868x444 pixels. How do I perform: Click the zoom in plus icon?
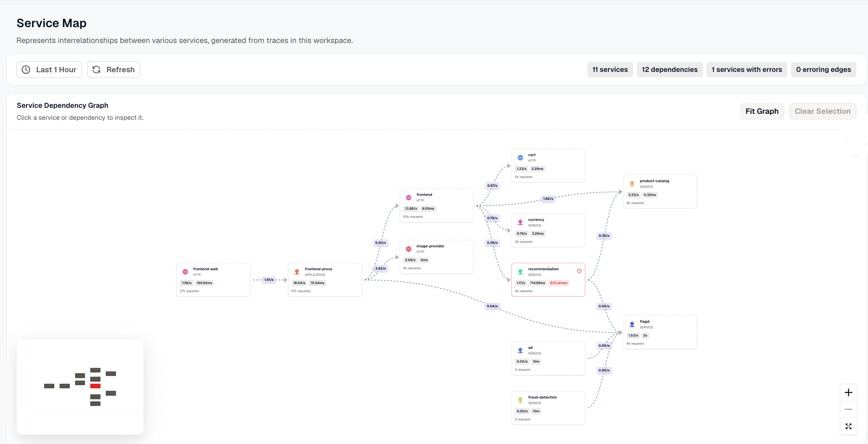pyautogui.click(x=848, y=393)
